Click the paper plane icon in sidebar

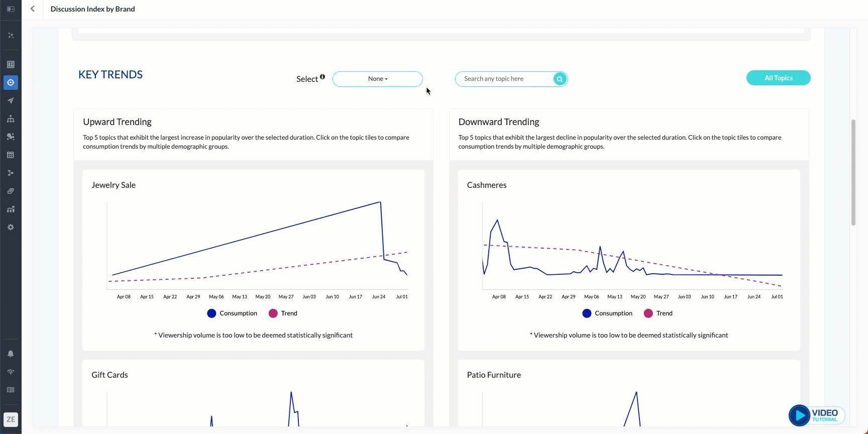[x=11, y=100]
